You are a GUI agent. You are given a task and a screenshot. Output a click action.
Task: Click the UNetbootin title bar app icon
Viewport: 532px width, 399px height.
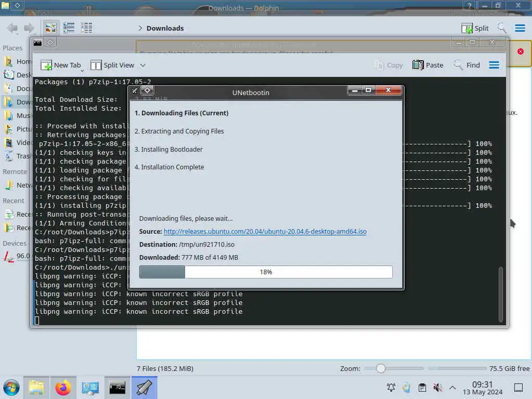pos(135,90)
